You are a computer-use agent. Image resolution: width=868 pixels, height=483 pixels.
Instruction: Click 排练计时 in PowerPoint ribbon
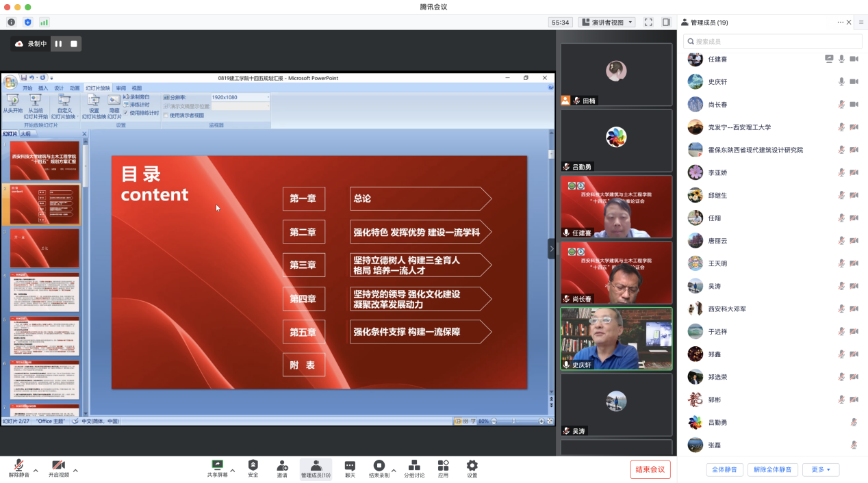click(136, 105)
